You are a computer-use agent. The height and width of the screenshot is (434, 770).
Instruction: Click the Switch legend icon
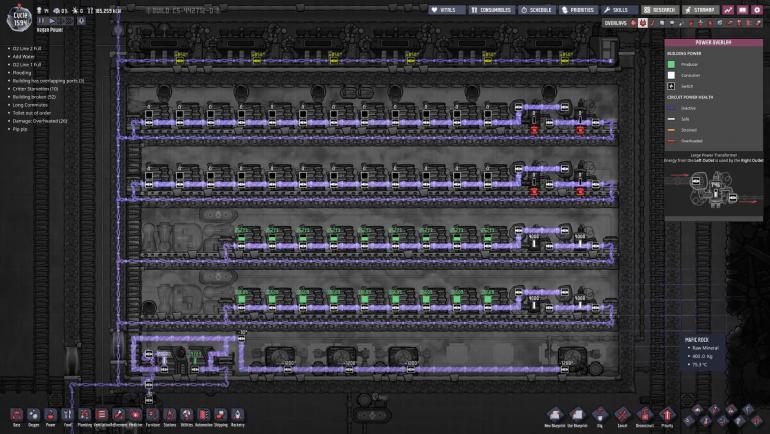pyautogui.click(x=671, y=86)
